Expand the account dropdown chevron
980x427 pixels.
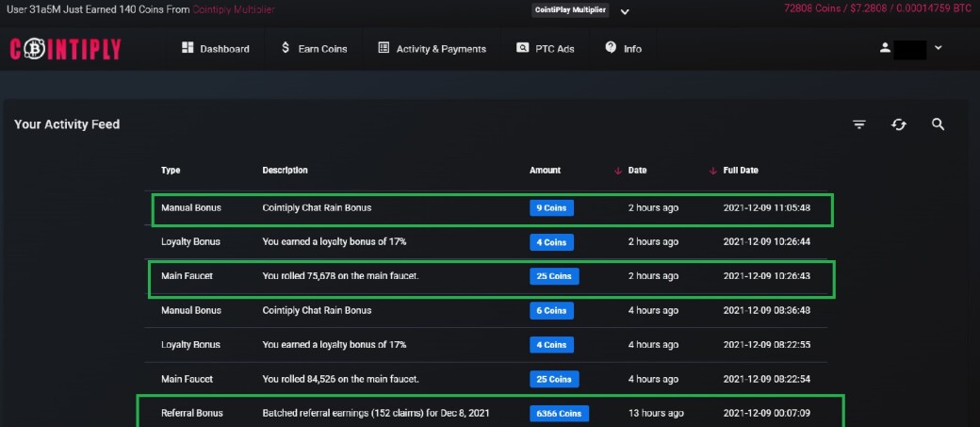(x=939, y=48)
